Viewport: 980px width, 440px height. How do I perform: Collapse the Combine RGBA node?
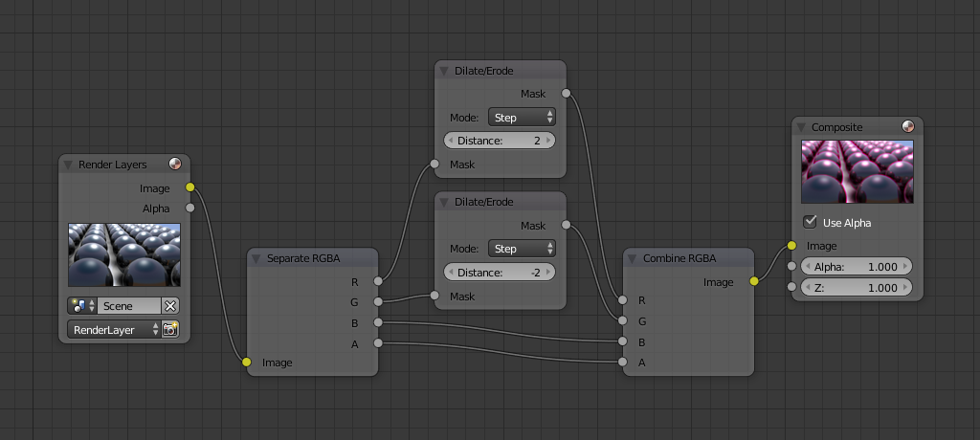pos(633,259)
